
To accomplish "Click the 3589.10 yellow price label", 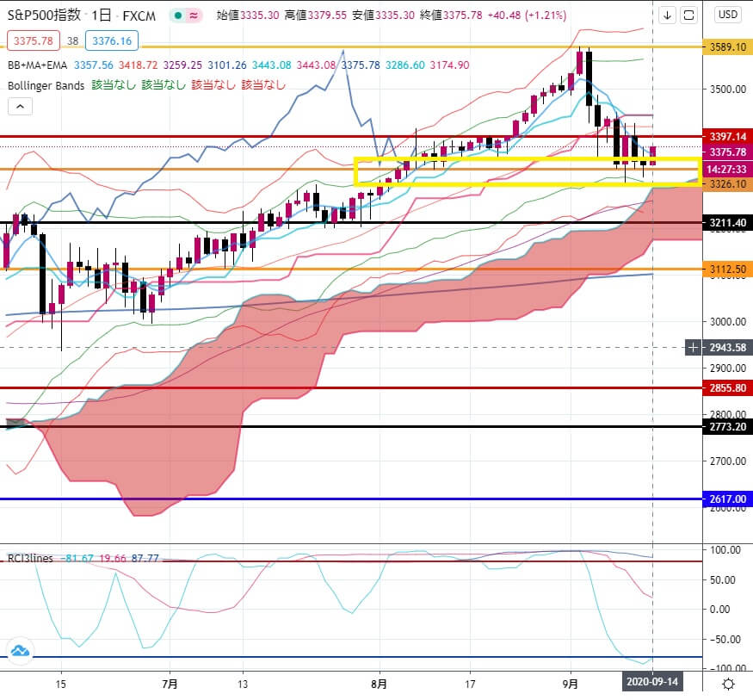I will (727, 47).
